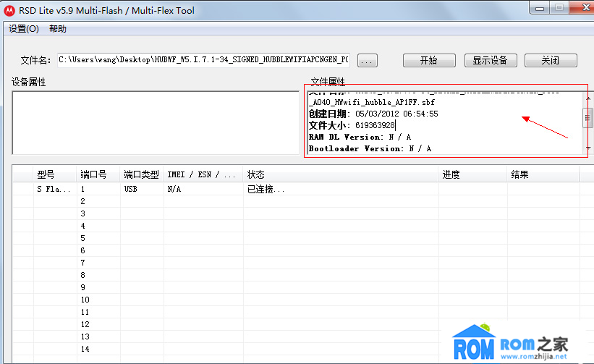The height and width of the screenshot is (364, 594).
Task: Click the 创建日期 value 05/03/2012 06:54:55
Action: (396, 114)
